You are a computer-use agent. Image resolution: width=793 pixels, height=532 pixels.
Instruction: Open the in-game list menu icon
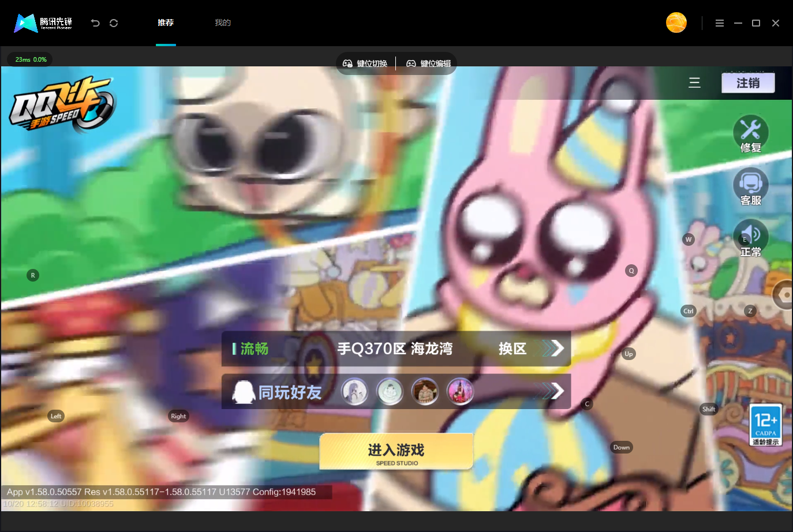[x=694, y=83]
